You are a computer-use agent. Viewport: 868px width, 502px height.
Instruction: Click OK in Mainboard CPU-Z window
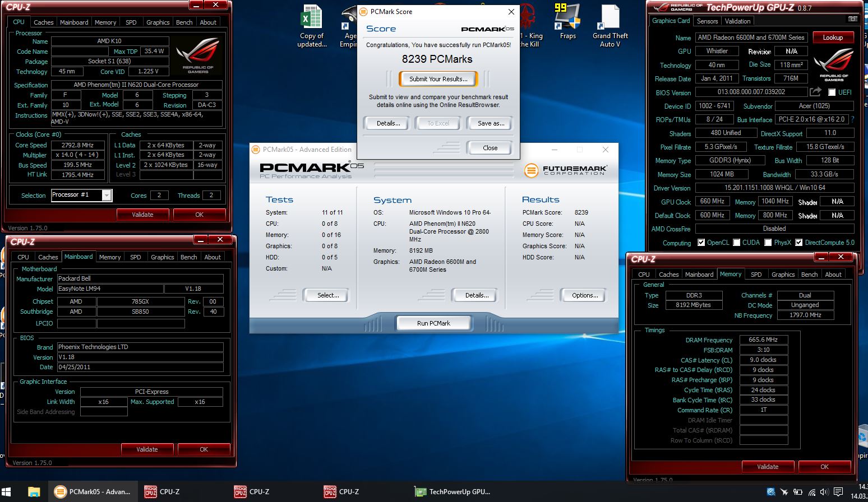pos(204,449)
